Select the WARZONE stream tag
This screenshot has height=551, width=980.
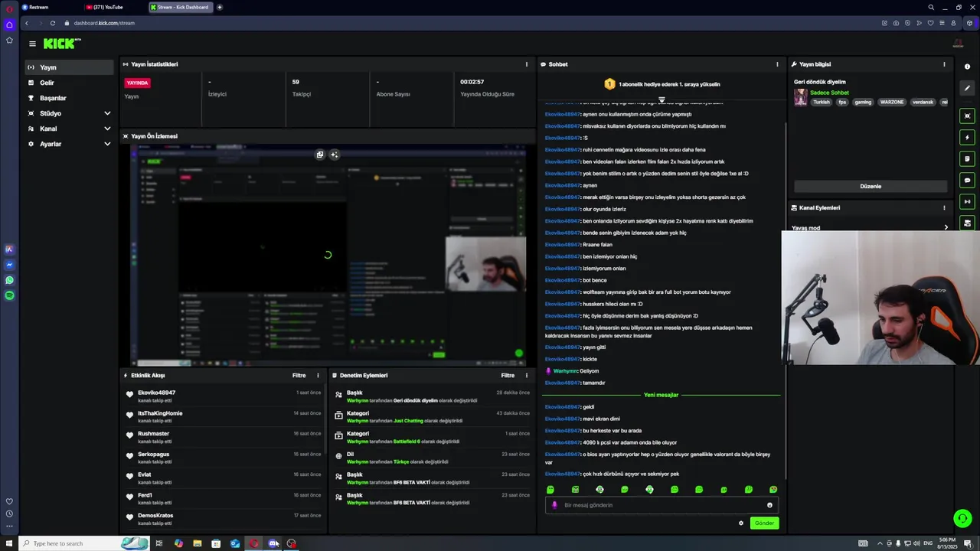coord(891,102)
